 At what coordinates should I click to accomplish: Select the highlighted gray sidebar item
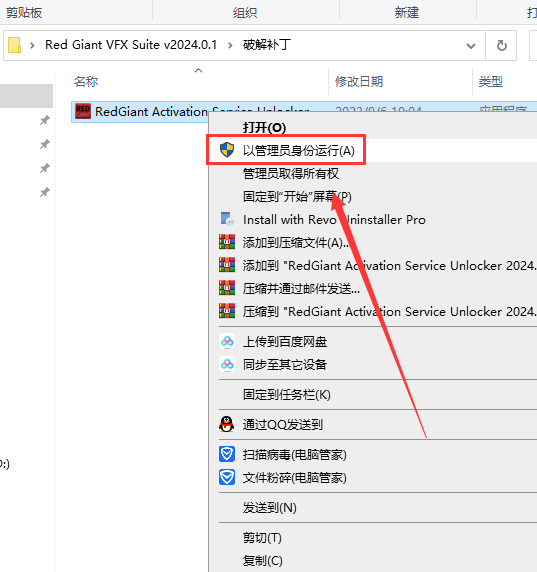26,96
